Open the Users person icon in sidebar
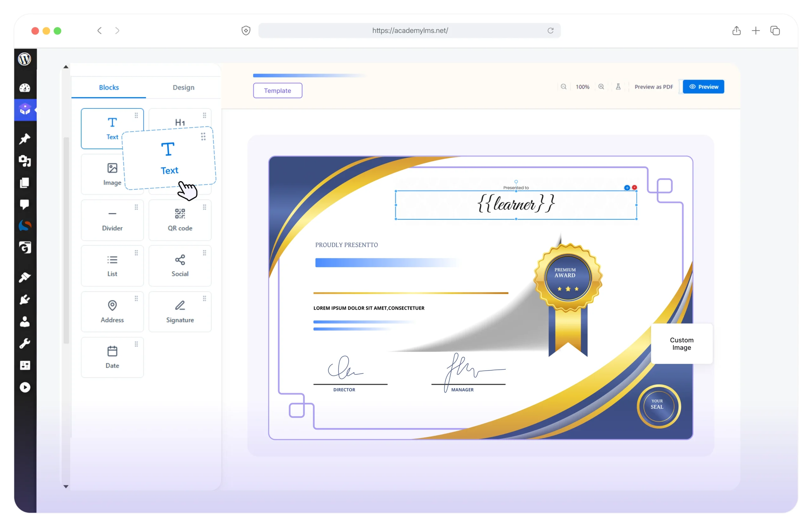 coord(24,322)
